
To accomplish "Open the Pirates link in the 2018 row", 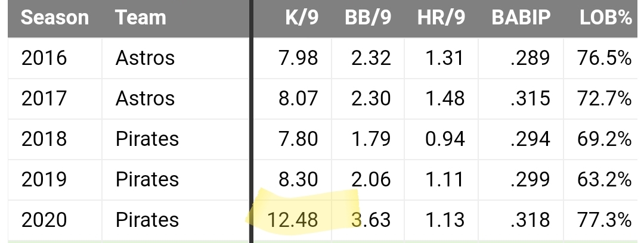I will coord(147,139).
